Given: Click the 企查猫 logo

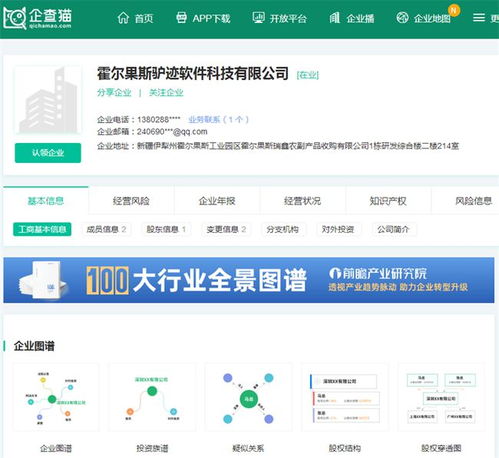Looking at the screenshot, I should (37, 18).
